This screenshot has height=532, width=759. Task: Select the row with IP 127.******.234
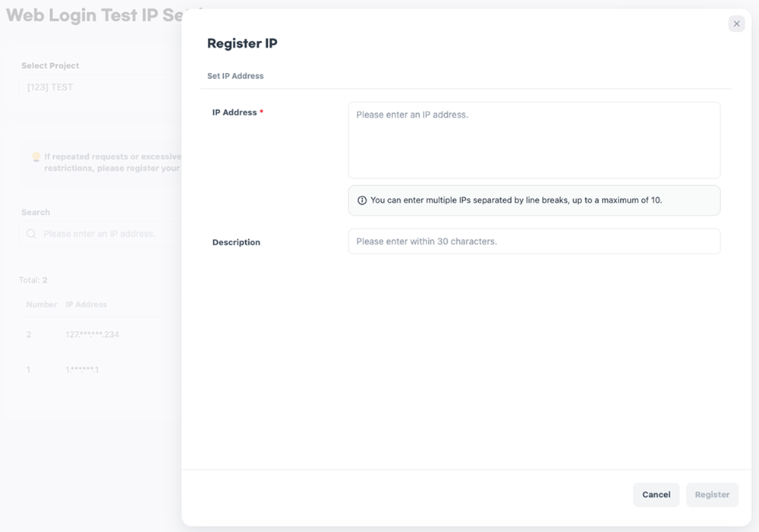click(93, 335)
